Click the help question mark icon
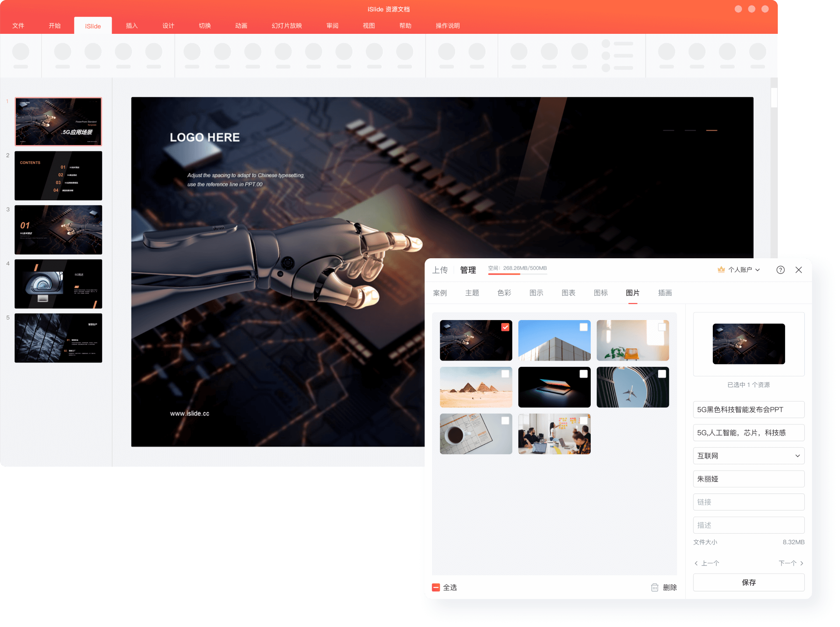Image resolution: width=840 pixels, height=627 pixels. (x=780, y=270)
